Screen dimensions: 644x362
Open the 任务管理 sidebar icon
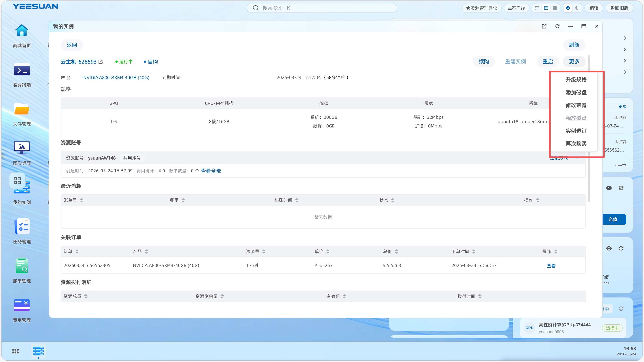22,227
